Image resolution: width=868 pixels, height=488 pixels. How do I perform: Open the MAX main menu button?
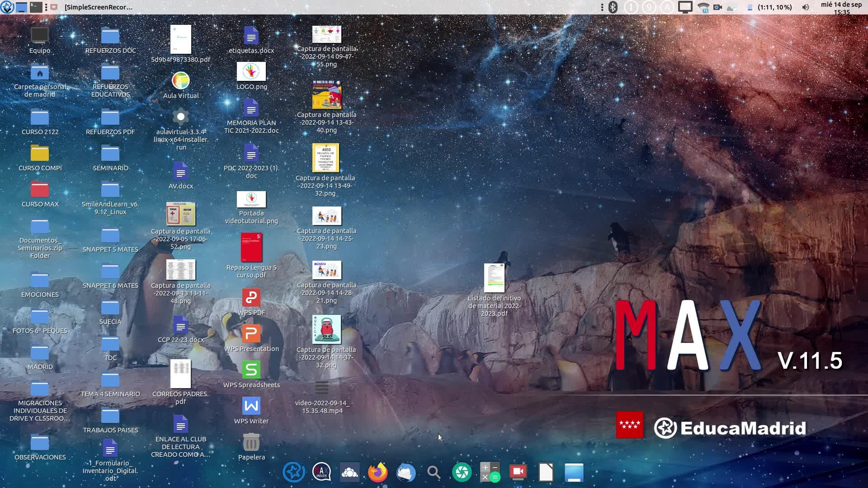click(7, 7)
